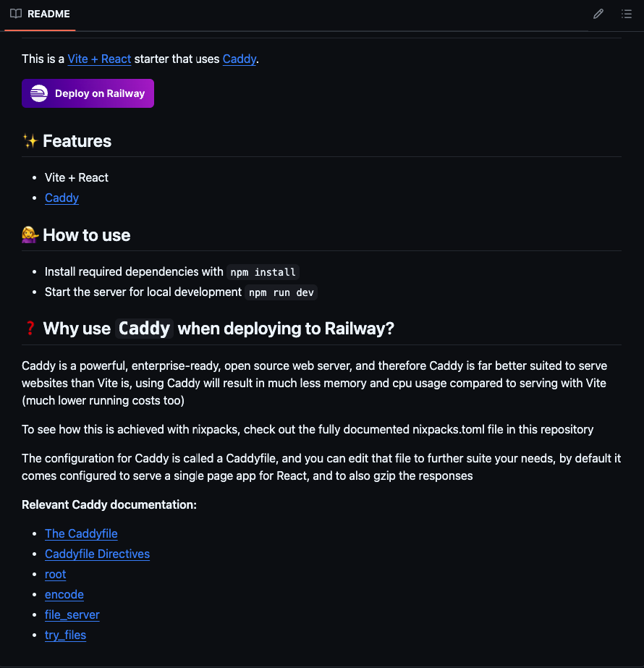Open the encode directive link
Image resolution: width=644 pixels, height=668 pixels.
(64, 594)
